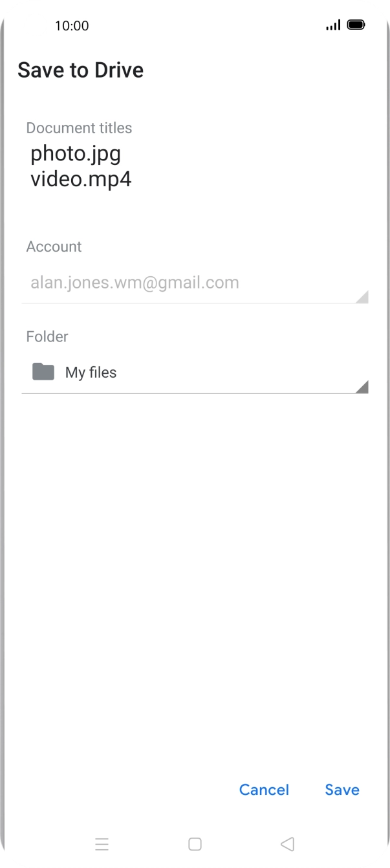Viewport: 390px width, 868px height.
Task: Open the recent apps menu icon
Action: click(x=102, y=844)
